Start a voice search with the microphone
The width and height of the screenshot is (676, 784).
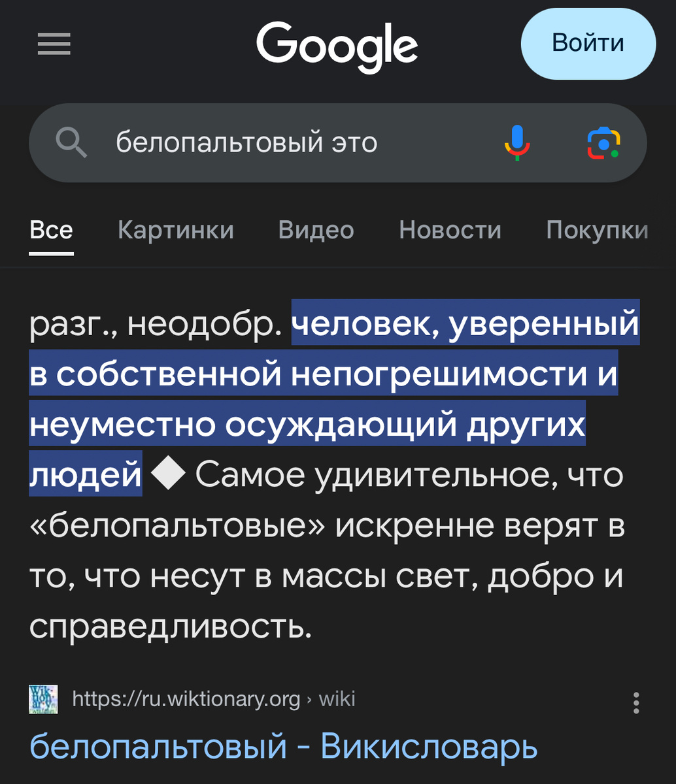(516, 143)
